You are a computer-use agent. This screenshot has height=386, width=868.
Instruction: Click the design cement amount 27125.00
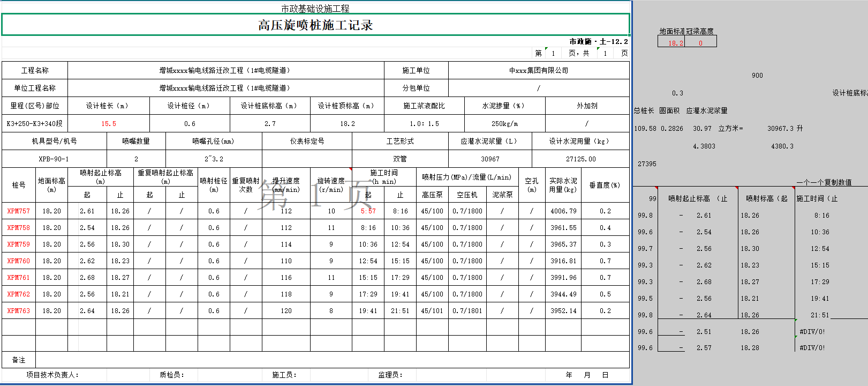point(580,159)
